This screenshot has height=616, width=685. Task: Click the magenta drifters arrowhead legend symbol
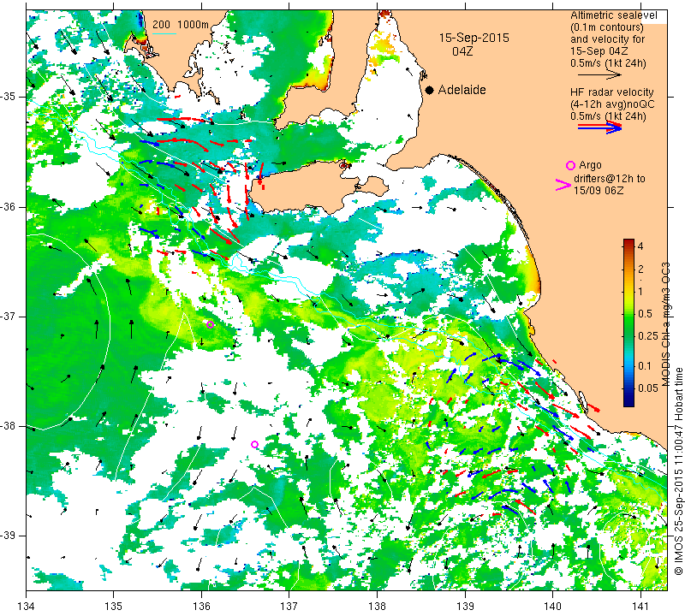tap(563, 185)
